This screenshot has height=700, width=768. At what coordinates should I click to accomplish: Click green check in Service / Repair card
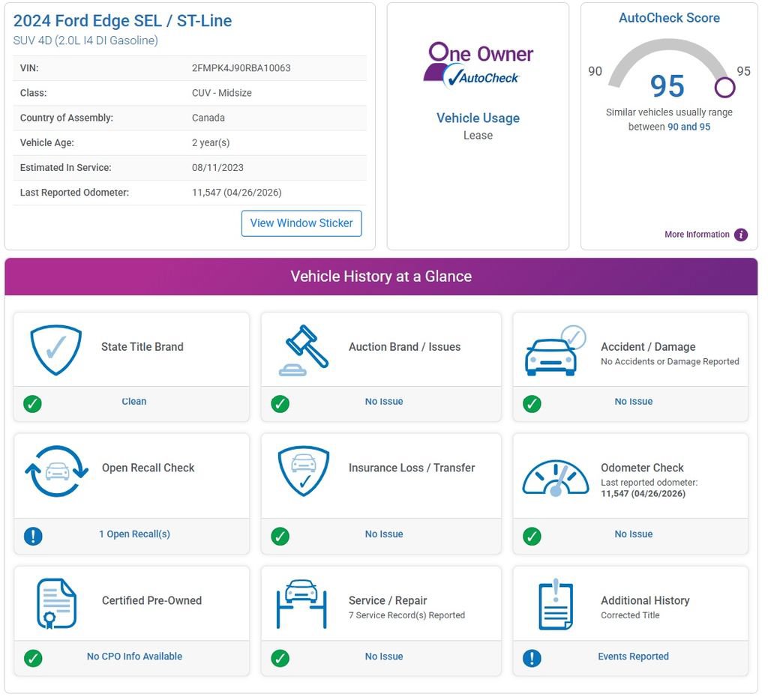coord(280,658)
